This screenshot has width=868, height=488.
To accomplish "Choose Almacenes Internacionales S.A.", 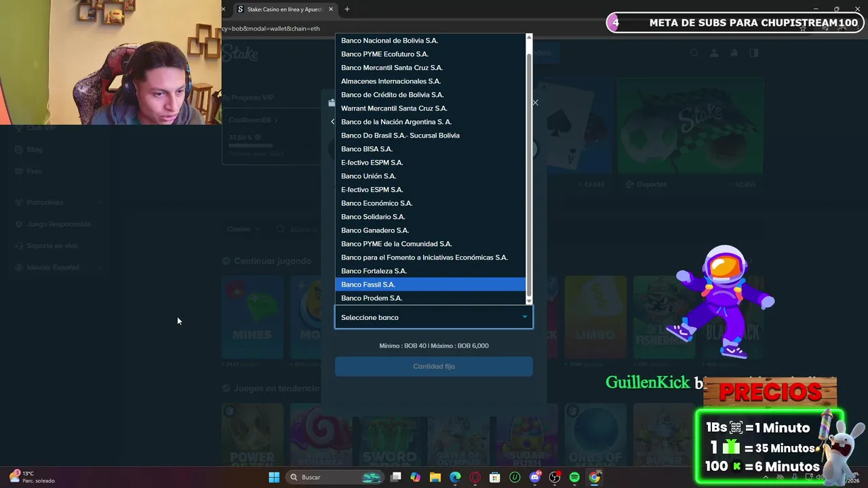I will (430, 81).
